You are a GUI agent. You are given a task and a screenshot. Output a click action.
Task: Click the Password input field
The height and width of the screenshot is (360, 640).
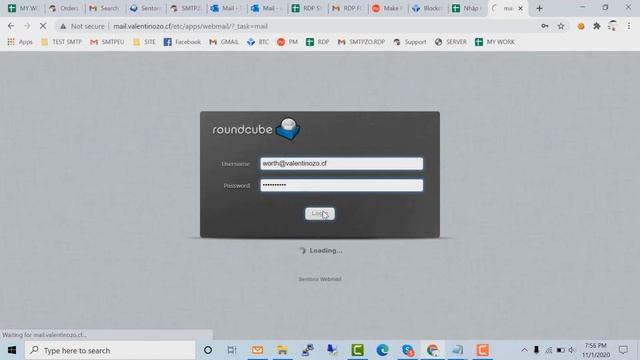342,185
